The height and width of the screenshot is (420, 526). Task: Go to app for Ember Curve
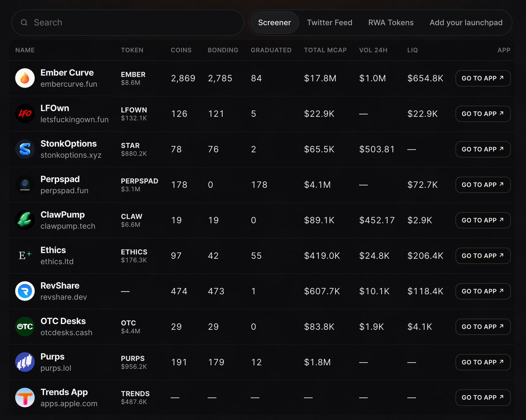483,78
